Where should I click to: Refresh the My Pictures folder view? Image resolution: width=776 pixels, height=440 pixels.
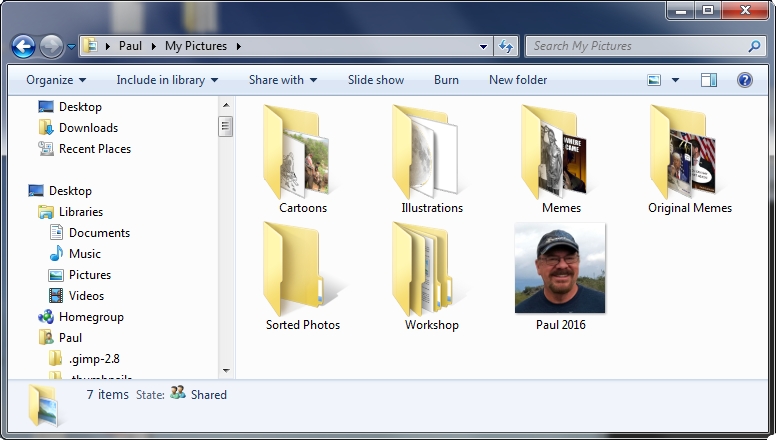(x=506, y=47)
